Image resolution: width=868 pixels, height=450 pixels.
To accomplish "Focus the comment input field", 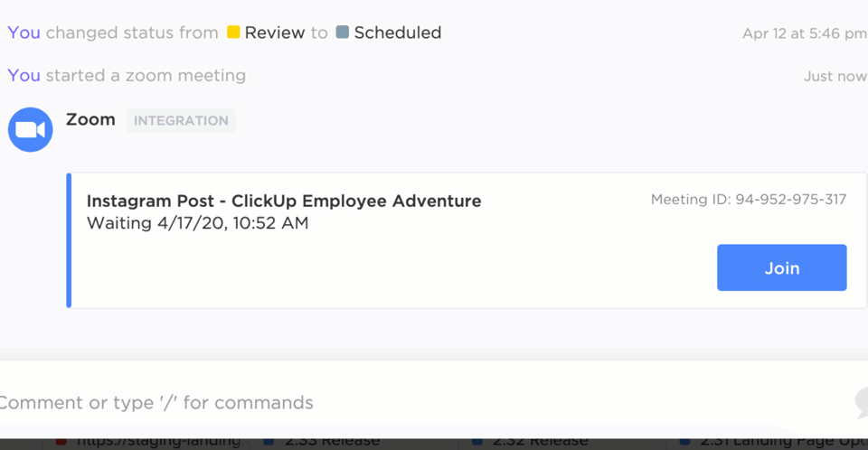I will click(x=362, y=402).
